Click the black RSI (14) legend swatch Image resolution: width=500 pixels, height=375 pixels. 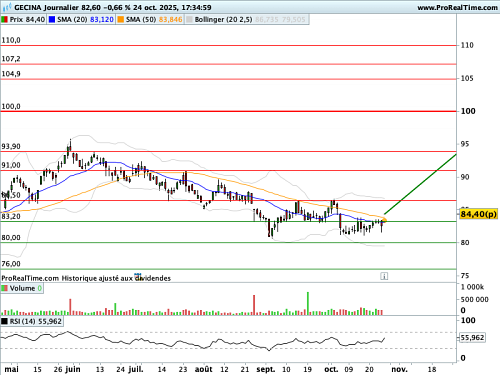click(4, 321)
